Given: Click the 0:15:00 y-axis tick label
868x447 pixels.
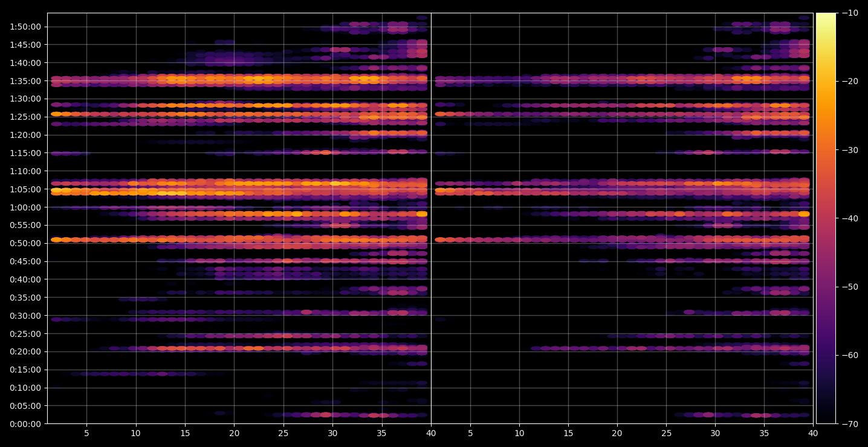Looking at the screenshot, I should click(x=25, y=370).
